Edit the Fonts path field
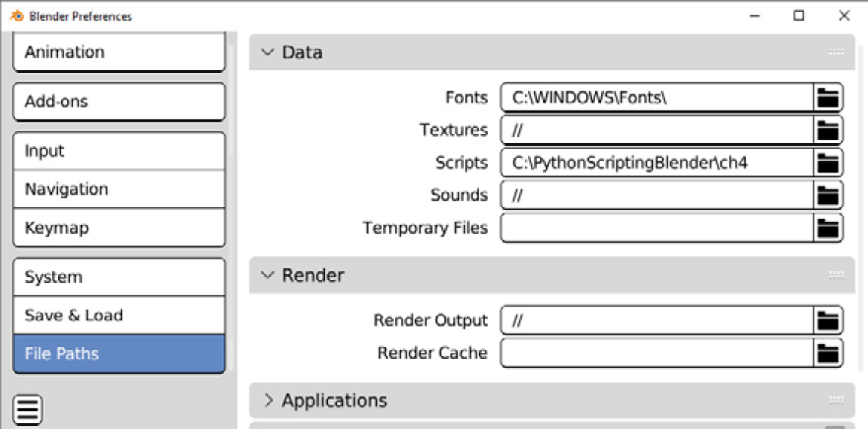This screenshot has width=868, height=429. click(657, 98)
